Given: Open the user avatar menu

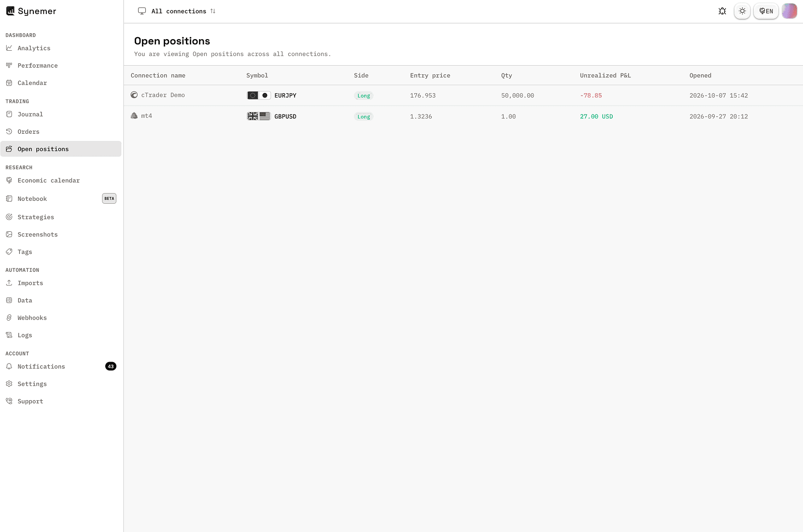Looking at the screenshot, I should coord(789,11).
